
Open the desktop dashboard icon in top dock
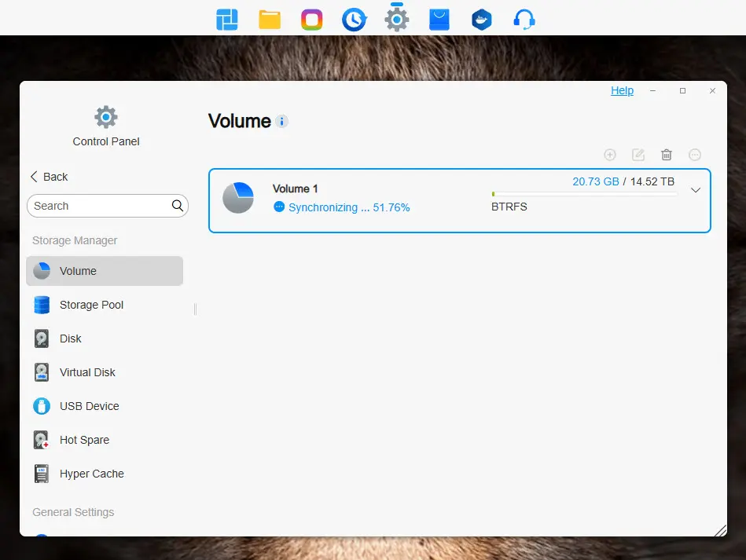(x=227, y=20)
